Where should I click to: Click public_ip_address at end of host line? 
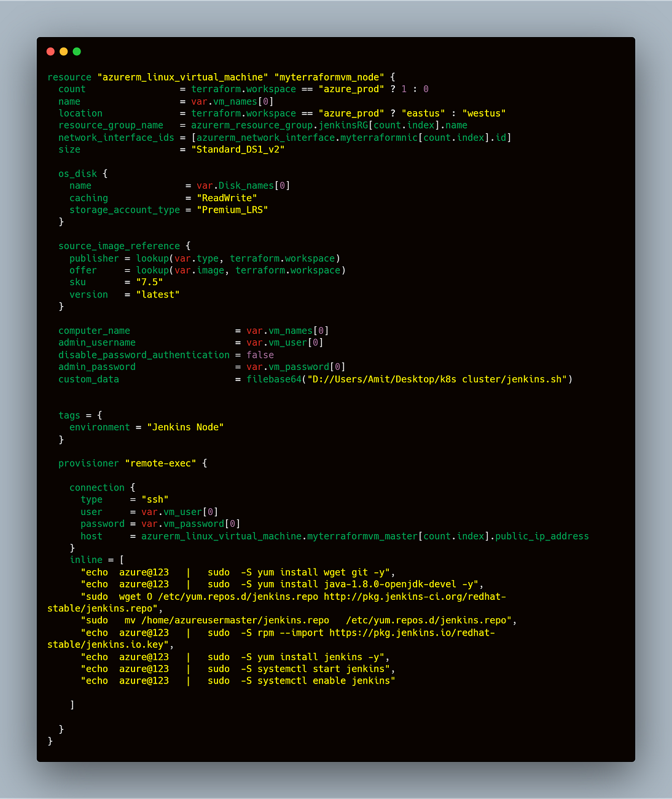(542, 537)
